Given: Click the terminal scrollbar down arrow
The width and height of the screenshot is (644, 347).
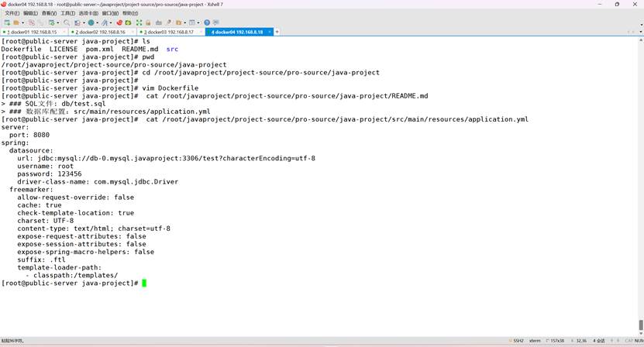Looking at the screenshot, I should tap(641, 334).
